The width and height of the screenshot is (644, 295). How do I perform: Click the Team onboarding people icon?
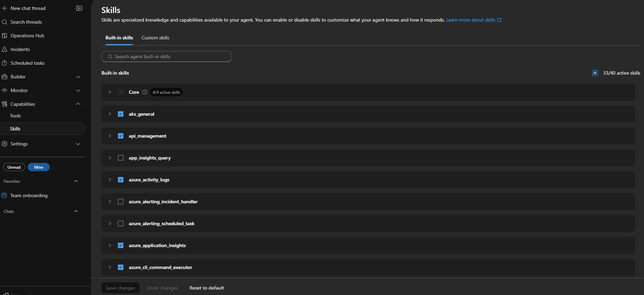point(4,195)
